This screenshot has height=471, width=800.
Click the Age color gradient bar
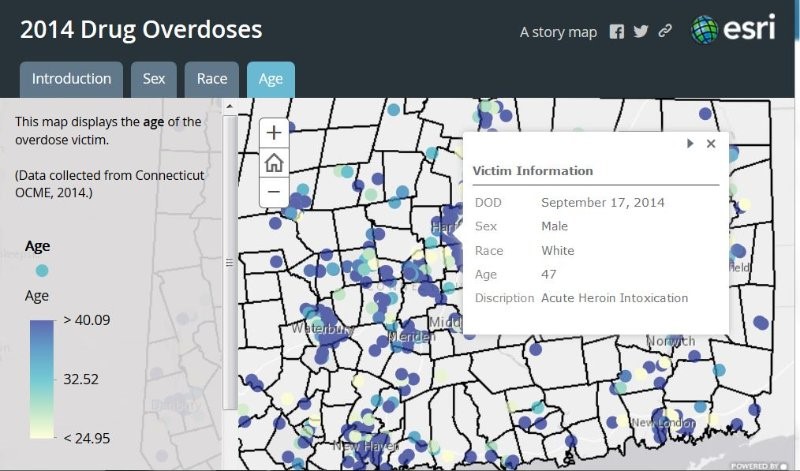[x=42, y=379]
